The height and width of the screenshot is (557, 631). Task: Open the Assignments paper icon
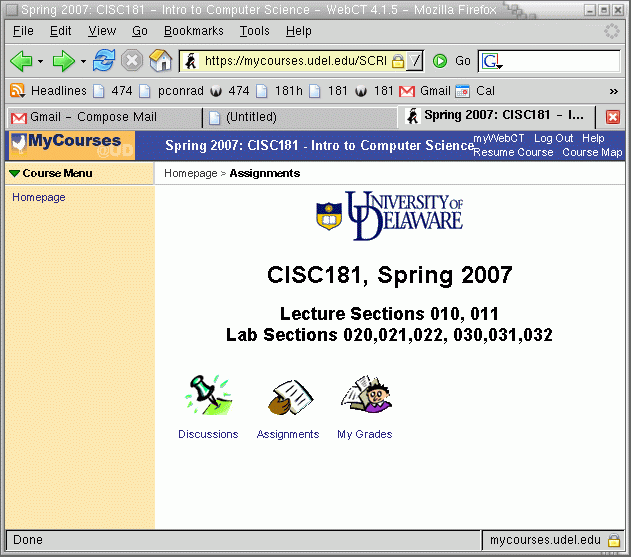point(287,397)
